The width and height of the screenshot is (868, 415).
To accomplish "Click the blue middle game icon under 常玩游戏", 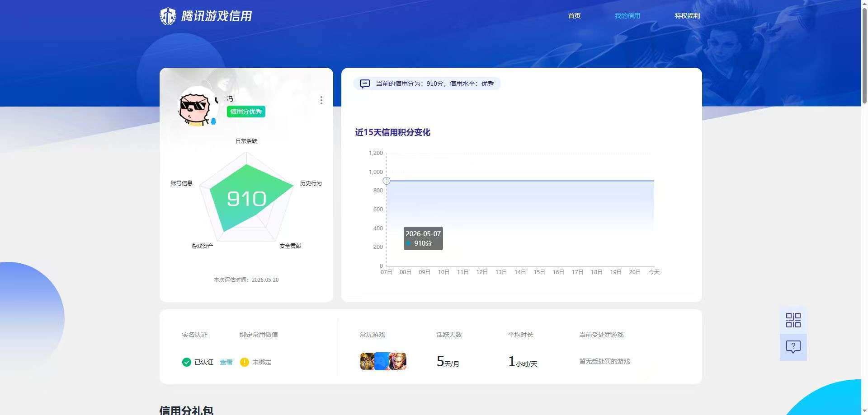I will pyautogui.click(x=382, y=361).
